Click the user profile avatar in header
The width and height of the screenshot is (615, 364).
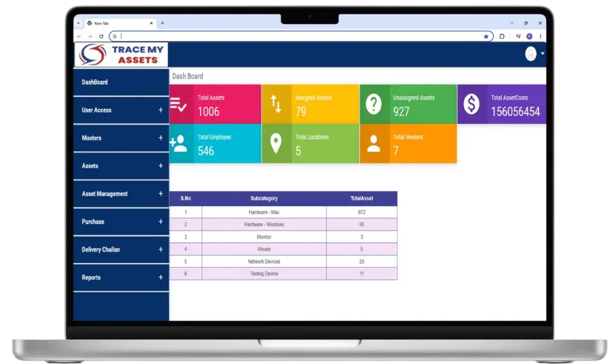(530, 54)
